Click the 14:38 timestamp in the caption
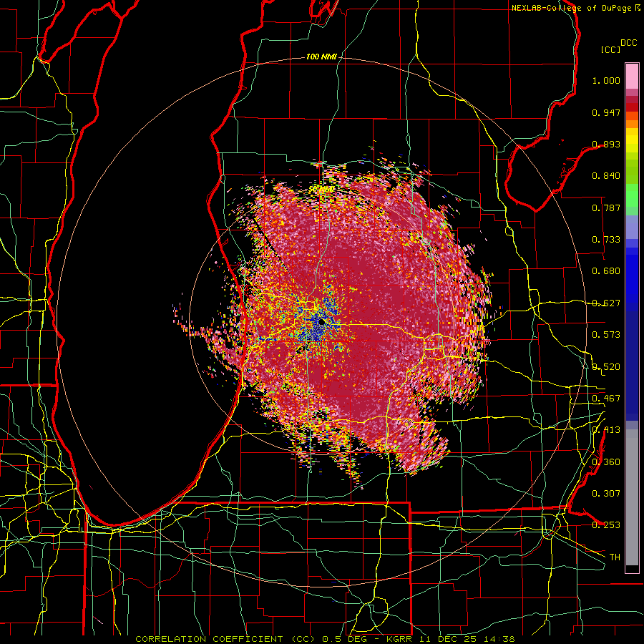Screen dimensions: 644x644 (498, 639)
